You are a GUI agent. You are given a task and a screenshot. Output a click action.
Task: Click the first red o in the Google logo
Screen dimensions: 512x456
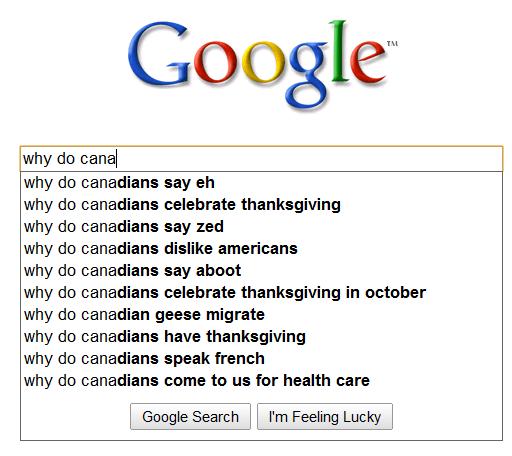pyautogui.click(x=216, y=62)
